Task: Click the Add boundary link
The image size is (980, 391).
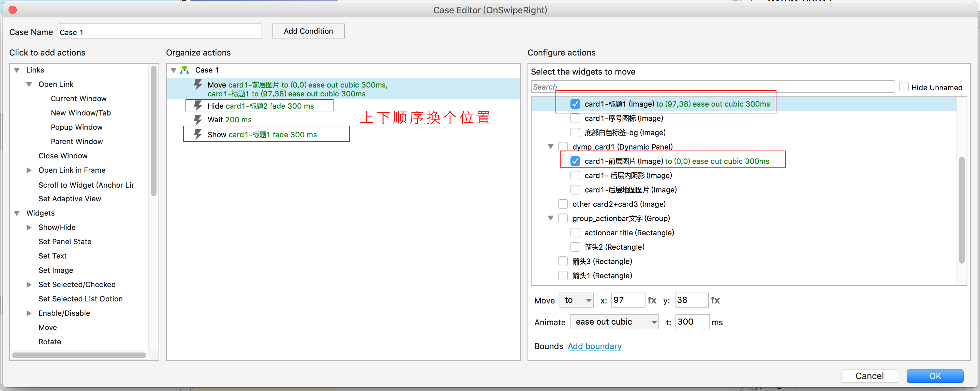Action: (594, 346)
